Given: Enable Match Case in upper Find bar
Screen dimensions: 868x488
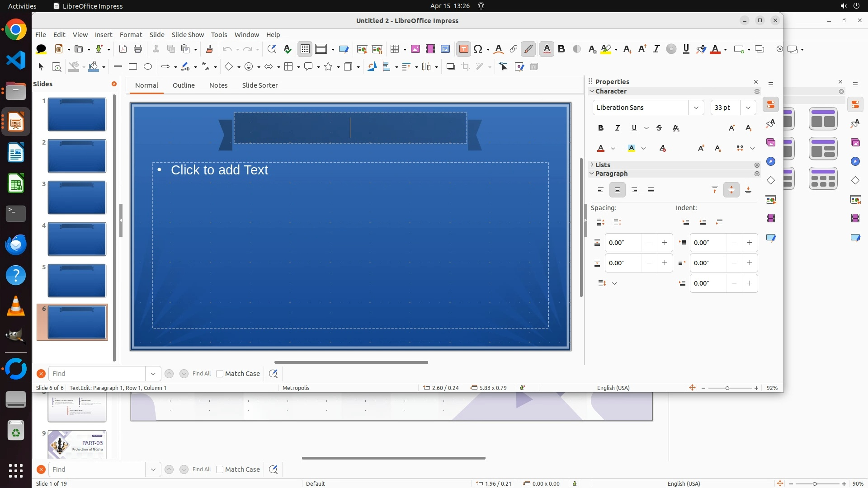Looking at the screenshot, I should click(x=220, y=374).
